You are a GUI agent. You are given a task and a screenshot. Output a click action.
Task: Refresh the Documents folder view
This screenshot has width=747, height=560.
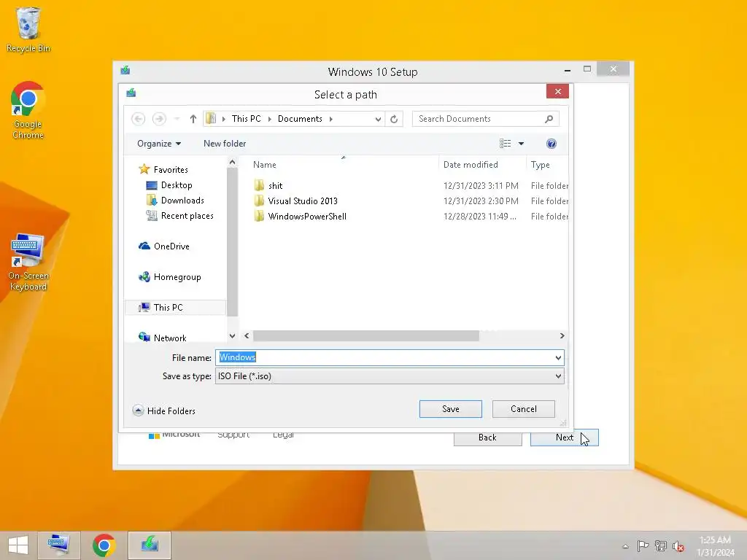click(394, 119)
